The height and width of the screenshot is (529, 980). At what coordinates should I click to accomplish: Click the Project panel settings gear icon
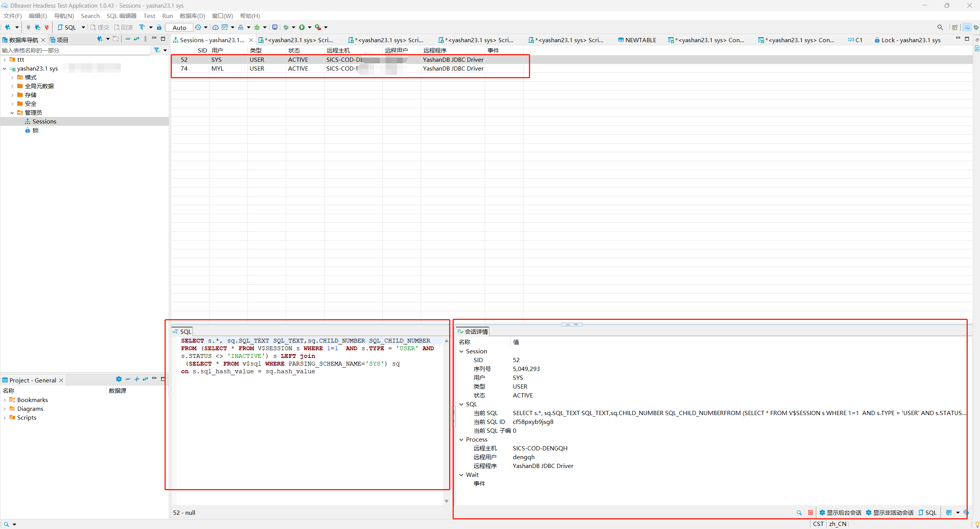tap(119, 379)
